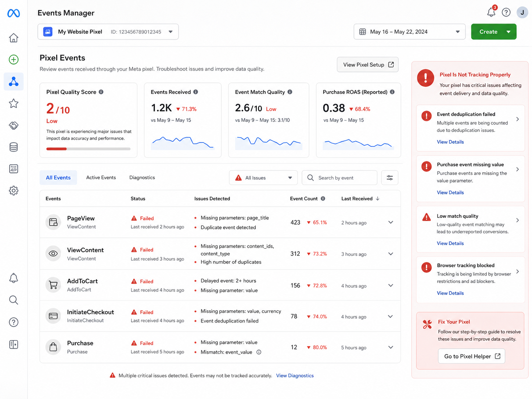The height and width of the screenshot is (399, 532).
Task: Click the Meta logo in sidebar
Action: (x=14, y=13)
